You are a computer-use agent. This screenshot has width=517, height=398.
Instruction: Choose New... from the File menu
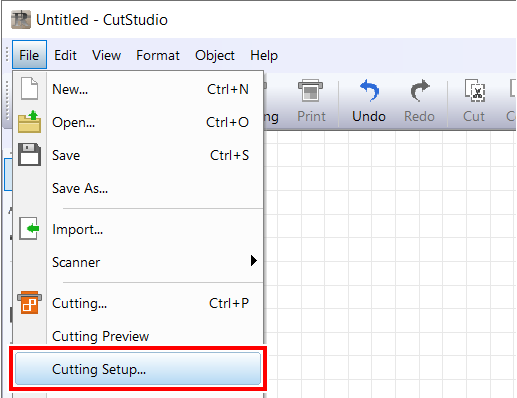(x=138, y=89)
